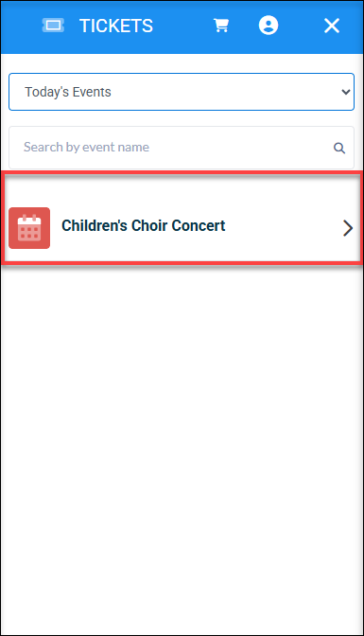The width and height of the screenshot is (364, 636).
Task: Click the magnifier search icon
Action: tap(339, 148)
